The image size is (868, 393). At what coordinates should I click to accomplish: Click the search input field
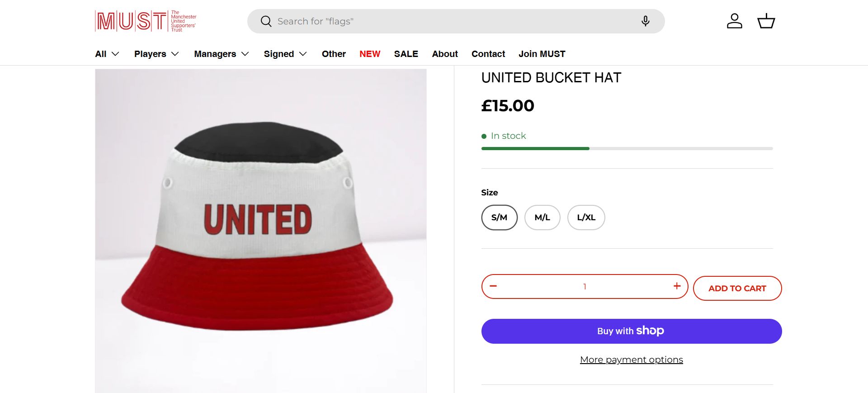pos(452,21)
